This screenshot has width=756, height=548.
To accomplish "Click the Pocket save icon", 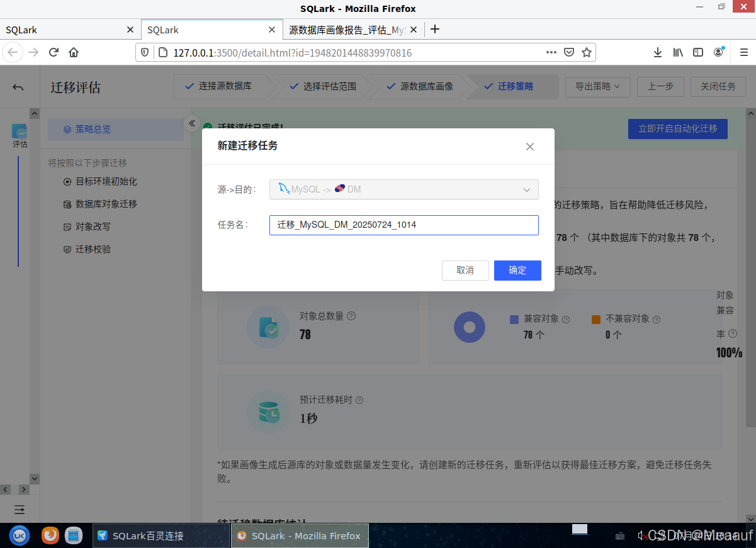I will [569, 52].
